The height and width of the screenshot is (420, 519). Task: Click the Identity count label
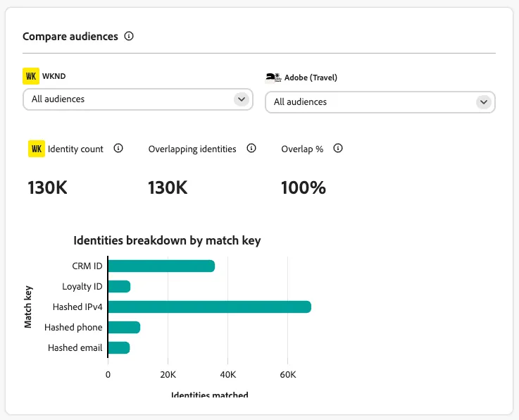point(75,149)
